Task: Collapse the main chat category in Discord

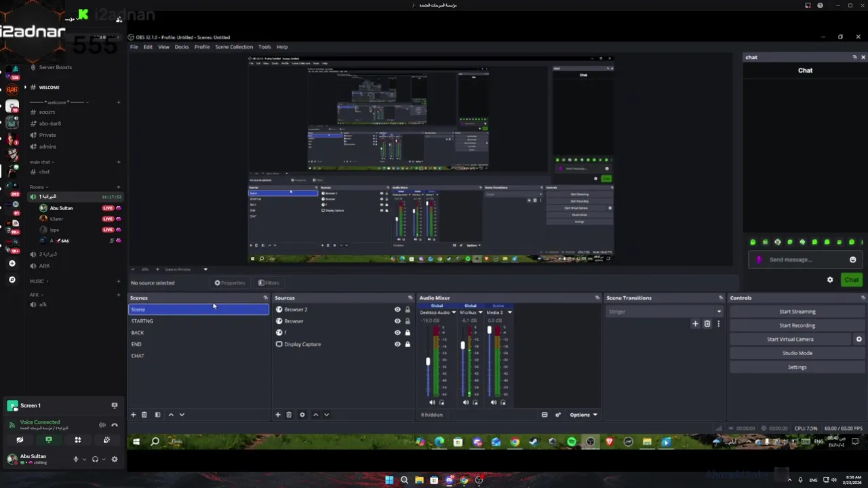Action: pos(42,162)
